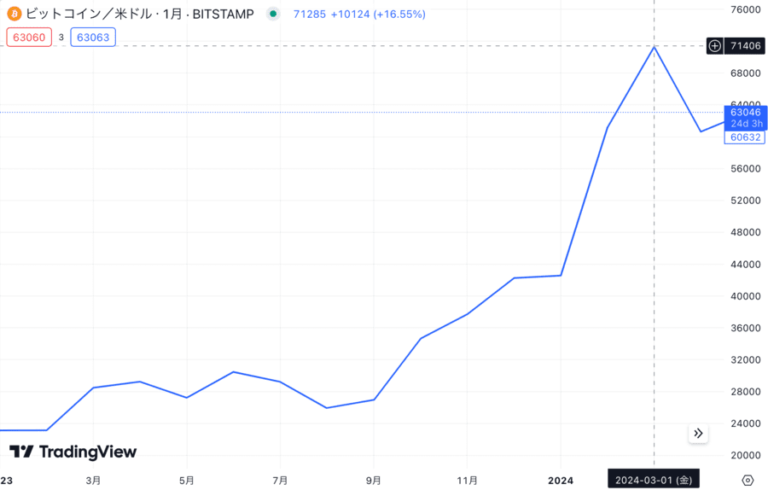Click the TradingView logo
Screen dimensions: 768x490
click(73, 451)
